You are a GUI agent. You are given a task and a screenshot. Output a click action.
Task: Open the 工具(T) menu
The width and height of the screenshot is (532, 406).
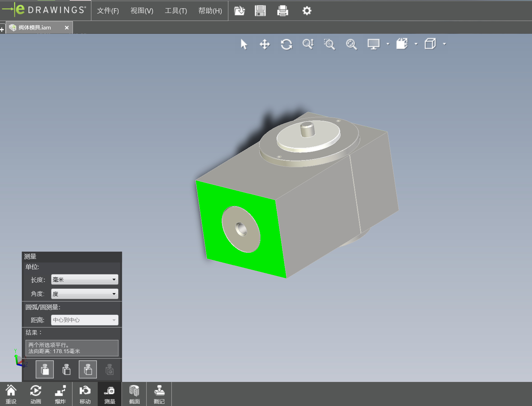[176, 11]
